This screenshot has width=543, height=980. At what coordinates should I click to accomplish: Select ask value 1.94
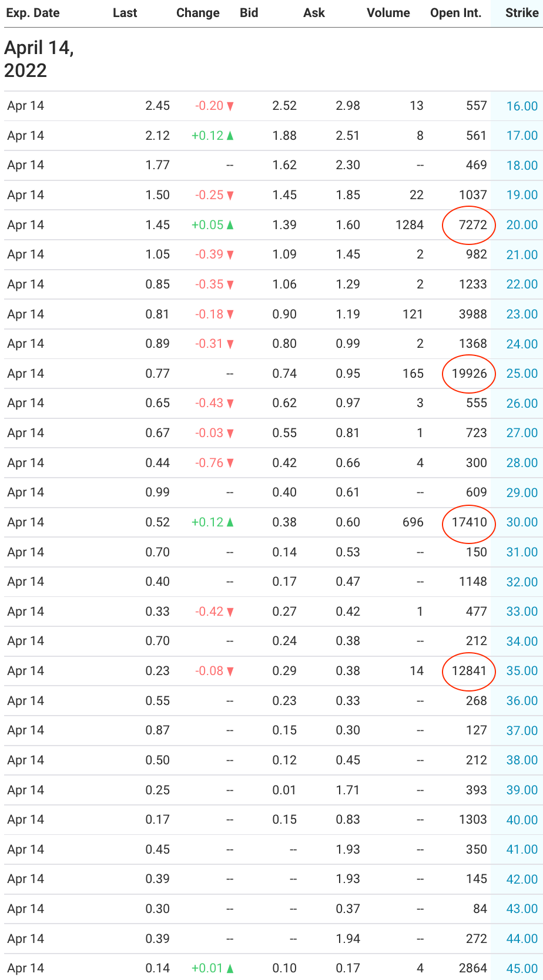point(348,939)
